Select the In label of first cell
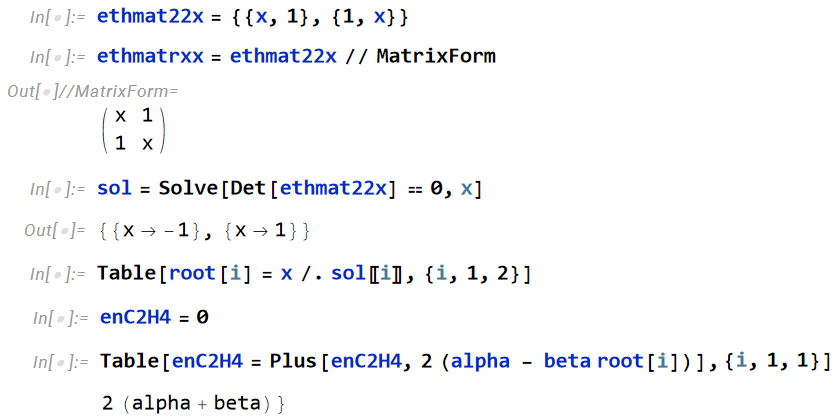The width and height of the screenshot is (840, 420). coord(57,18)
